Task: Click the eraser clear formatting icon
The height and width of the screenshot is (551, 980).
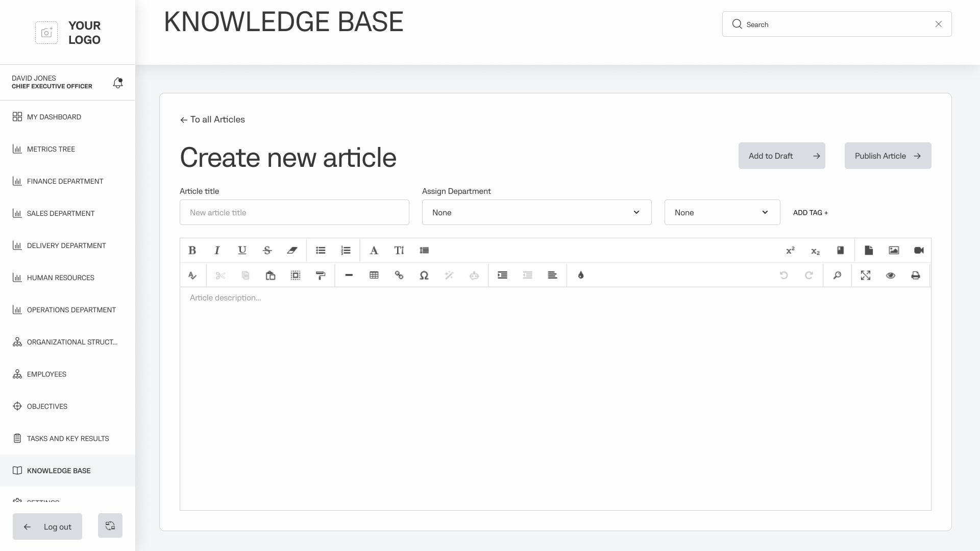Action: coord(292,251)
